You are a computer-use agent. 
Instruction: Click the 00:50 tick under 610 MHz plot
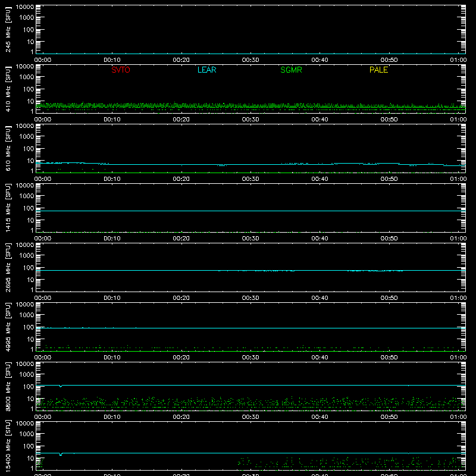(x=389, y=179)
